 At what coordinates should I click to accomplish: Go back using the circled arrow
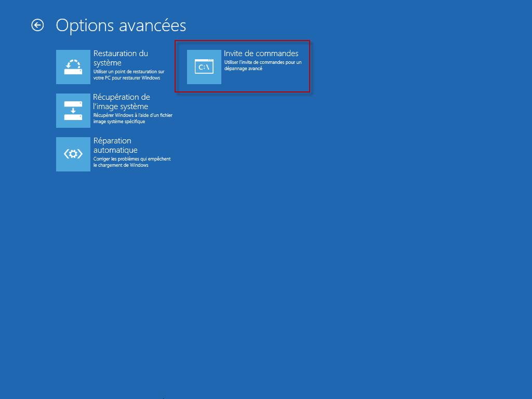click(x=37, y=25)
